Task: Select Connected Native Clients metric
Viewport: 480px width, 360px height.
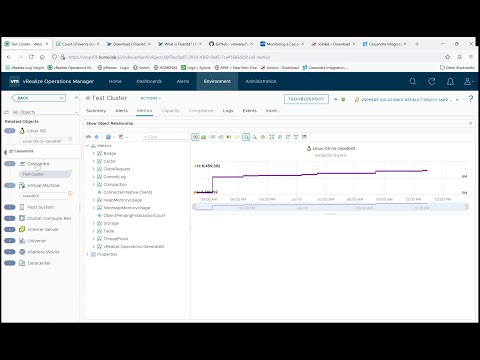Action: click(128, 192)
